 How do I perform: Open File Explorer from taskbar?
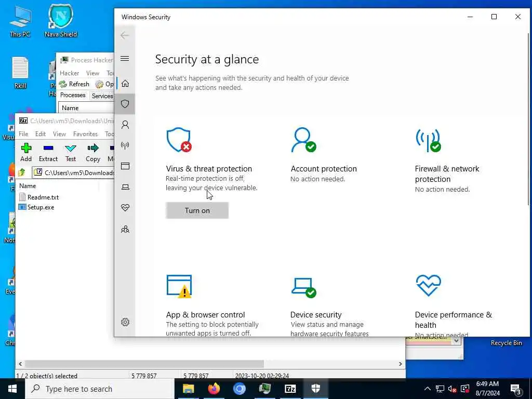[188, 389]
